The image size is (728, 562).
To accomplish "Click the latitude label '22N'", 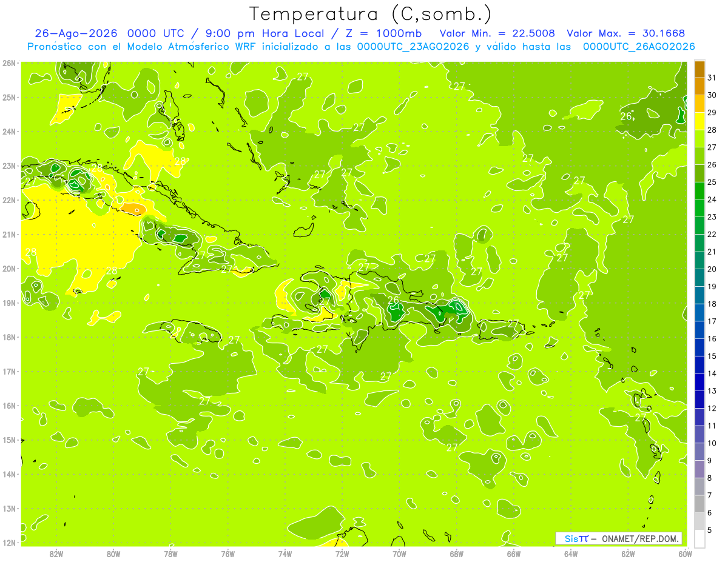I will click(9, 200).
